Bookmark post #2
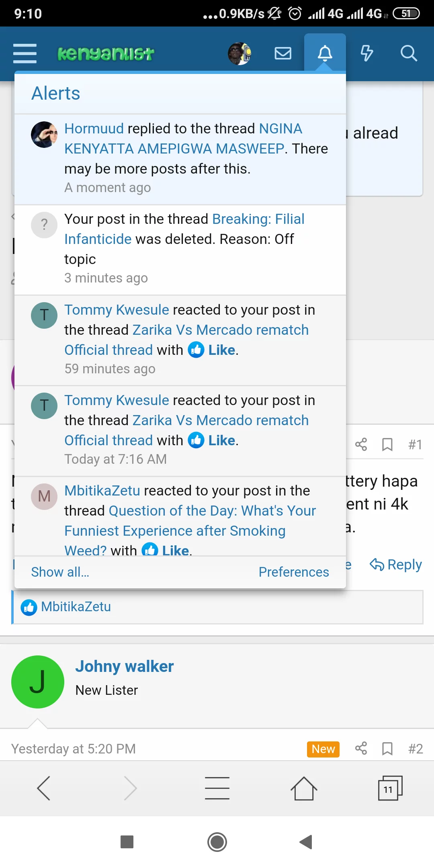 387,749
